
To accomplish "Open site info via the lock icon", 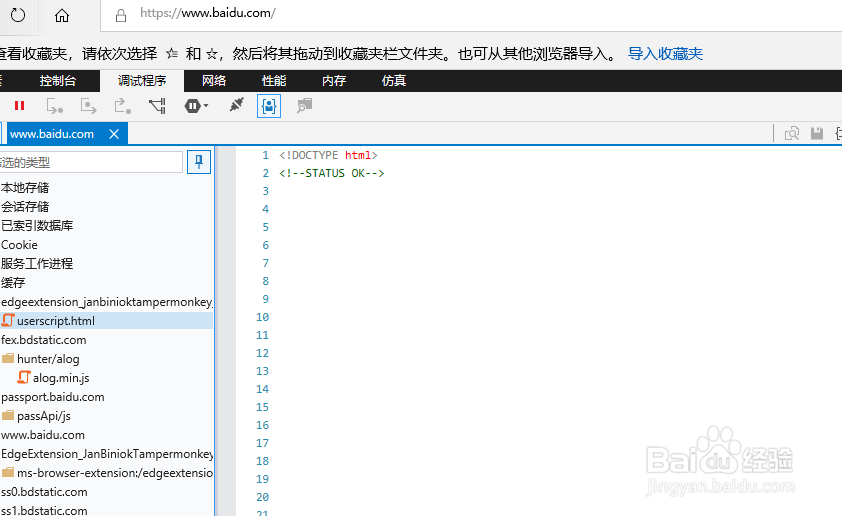I will pos(121,16).
